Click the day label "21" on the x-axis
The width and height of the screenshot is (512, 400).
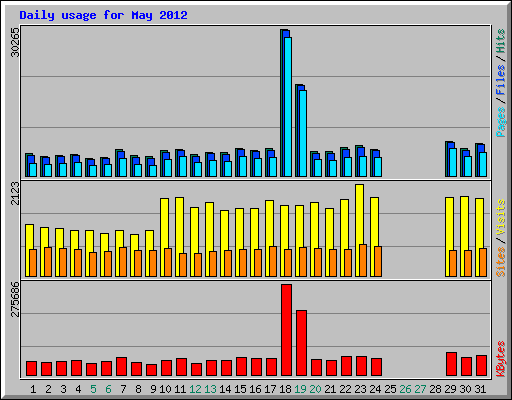coord(330,389)
